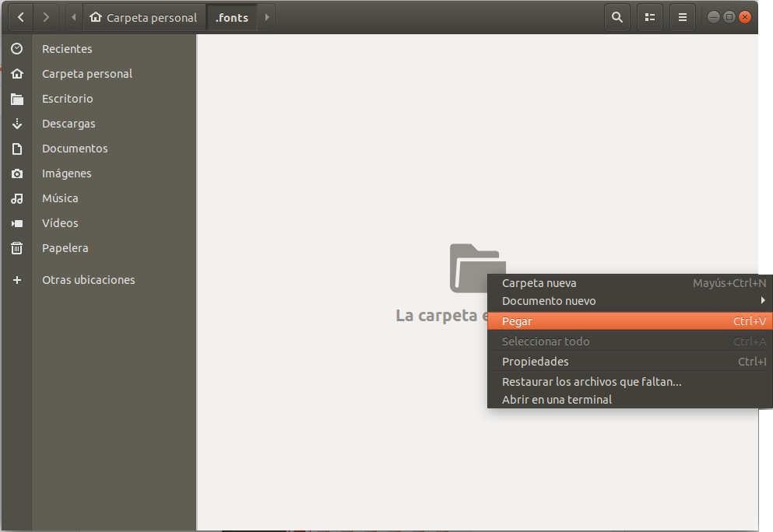Viewport: 773px width, 532px height.
Task: Open the Música notes icon
Action: click(x=16, y=198)
